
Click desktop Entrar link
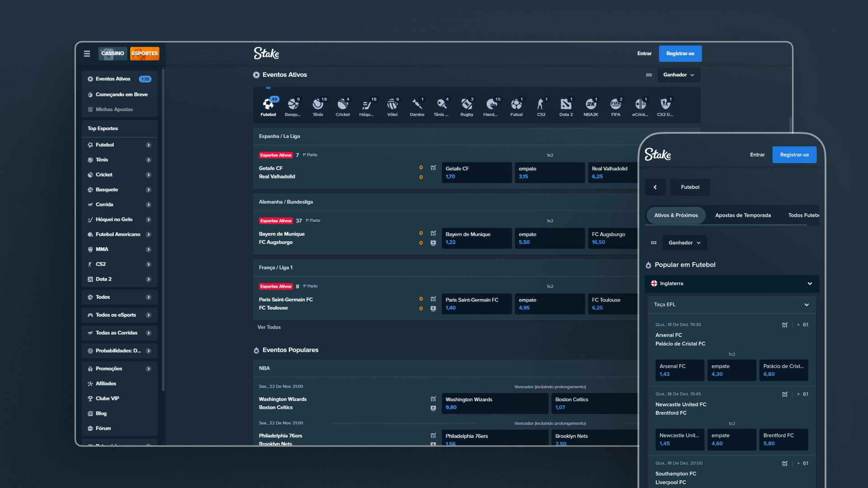[x=644, y=53]
